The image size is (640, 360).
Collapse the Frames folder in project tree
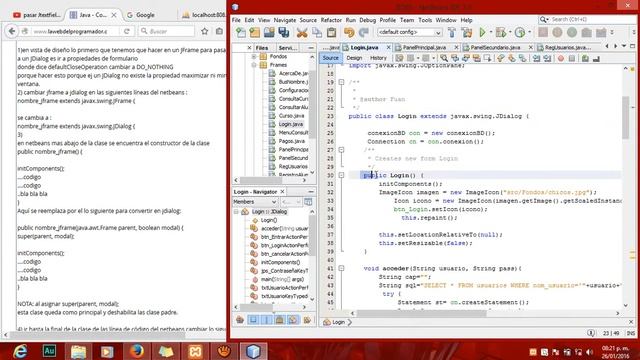(x=254, y=65)
